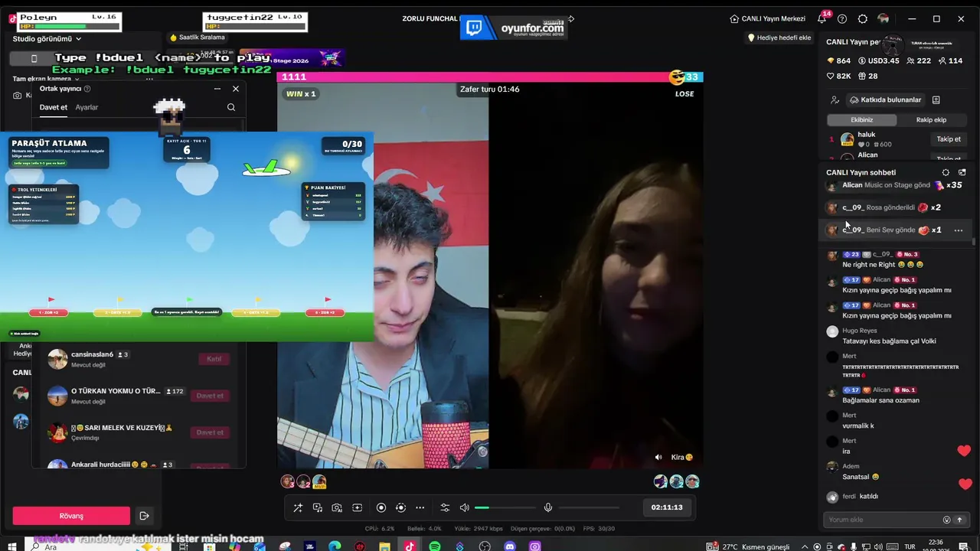This screenshot has height=551, width=980.
Task: Mute the microphone in the bottom toolbar
Action: pyautogui.click(x=548, y=507)
